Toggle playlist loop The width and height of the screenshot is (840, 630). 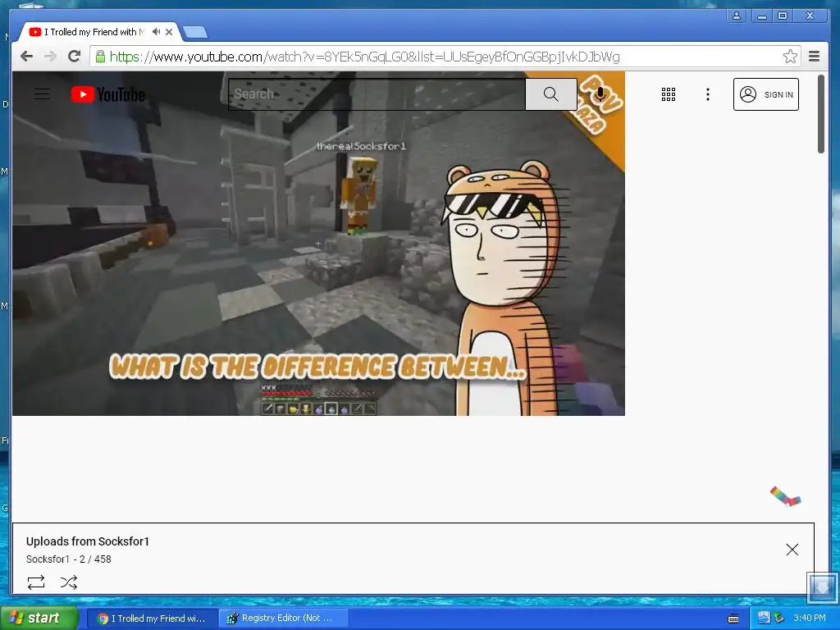36,582
